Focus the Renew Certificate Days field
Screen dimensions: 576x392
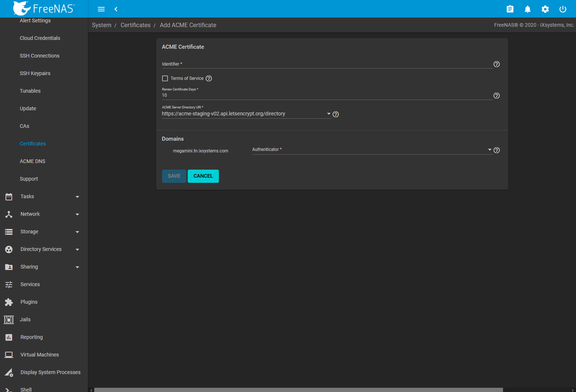(327, 95)
